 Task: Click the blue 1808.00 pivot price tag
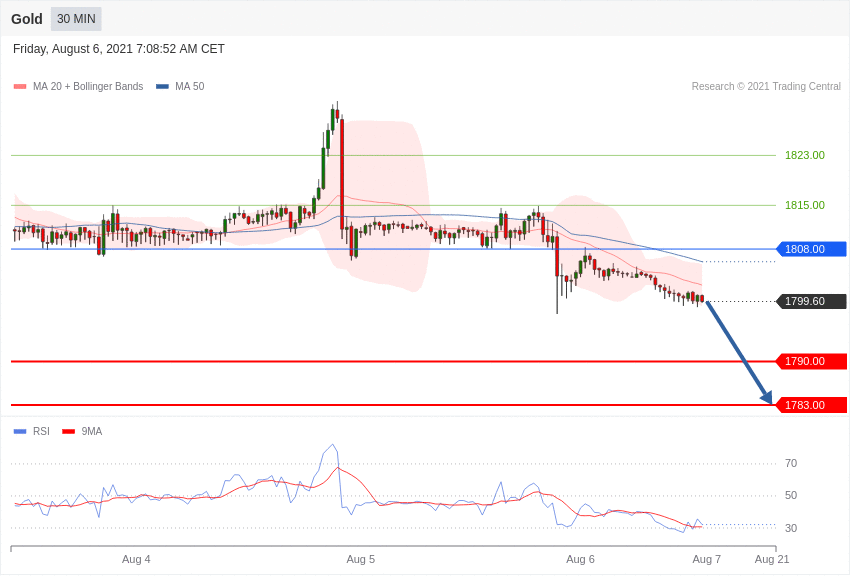[811, 249]
